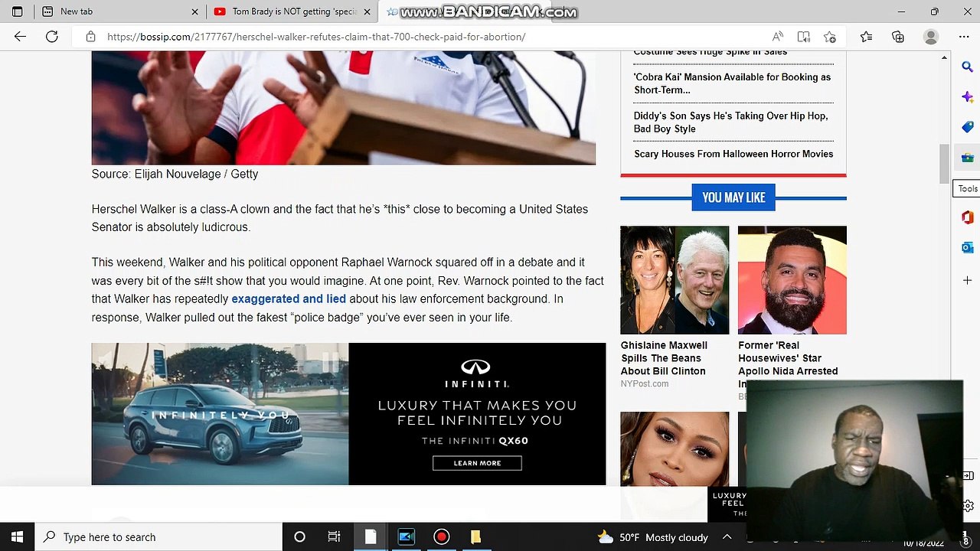Click scrollbar up arrow
Image resolution: width=980 pixels, height=551 pixels.
click(945, 58)
